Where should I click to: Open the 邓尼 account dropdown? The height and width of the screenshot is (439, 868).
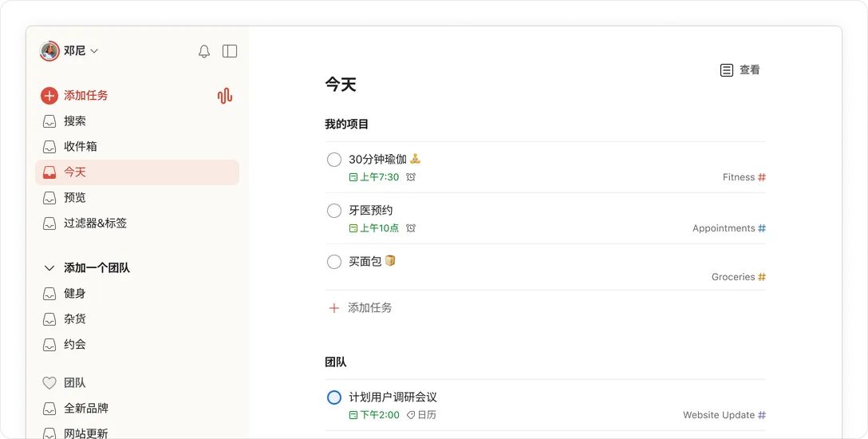pyautogui.click(x=70, y=51)
